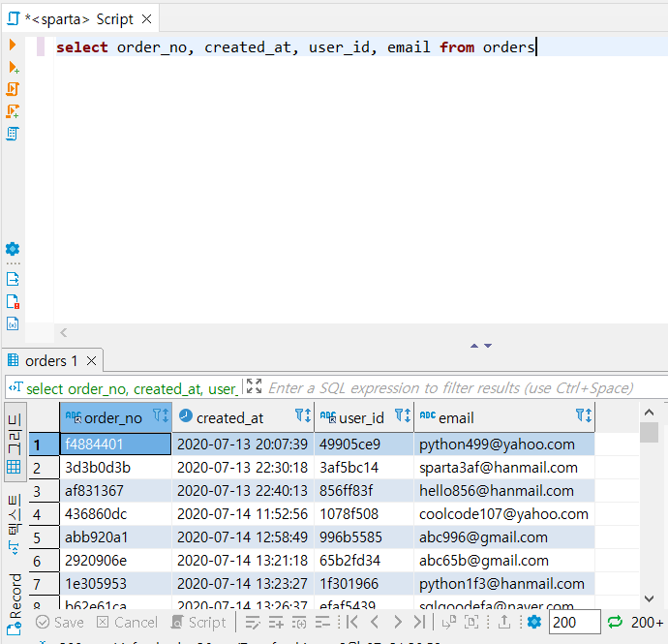668x644 pixels.
Task: Select cell abc996@gmail.com
Action: (x=504, y=537)
